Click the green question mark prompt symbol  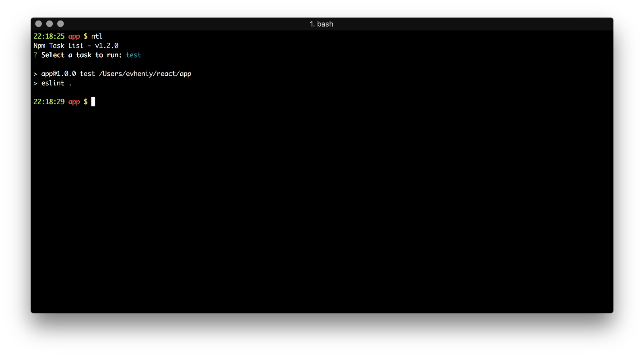point(35,55)
